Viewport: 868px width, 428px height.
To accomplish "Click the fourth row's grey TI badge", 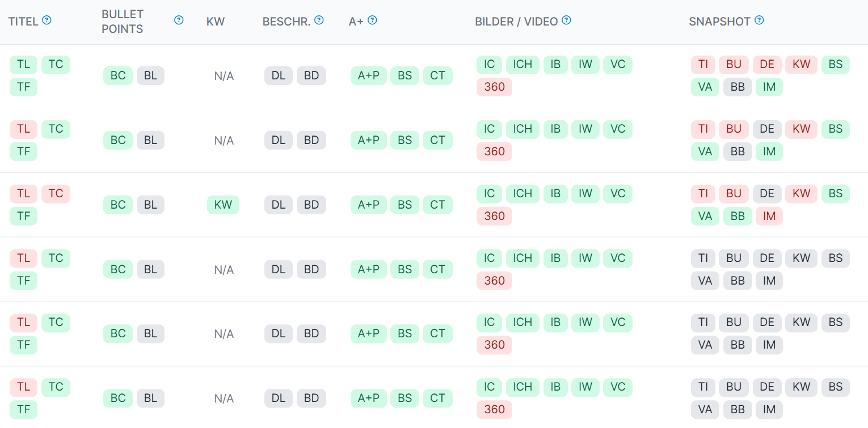I will pyautogui.click(x=703, y=259).
